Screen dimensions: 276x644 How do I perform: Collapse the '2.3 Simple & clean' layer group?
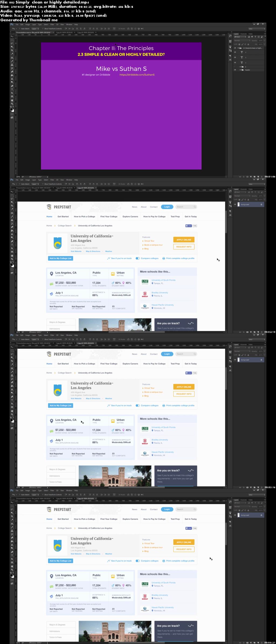pos(238,48)
